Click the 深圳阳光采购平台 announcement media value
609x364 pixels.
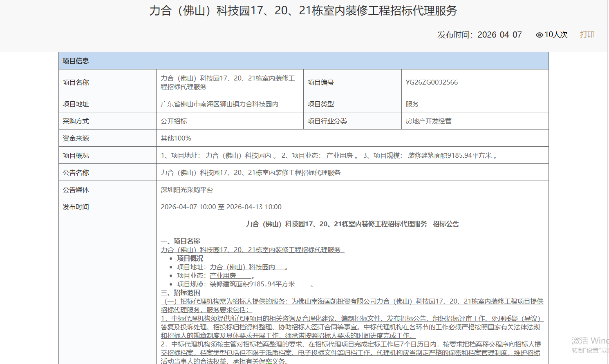[x=187, y=190]
